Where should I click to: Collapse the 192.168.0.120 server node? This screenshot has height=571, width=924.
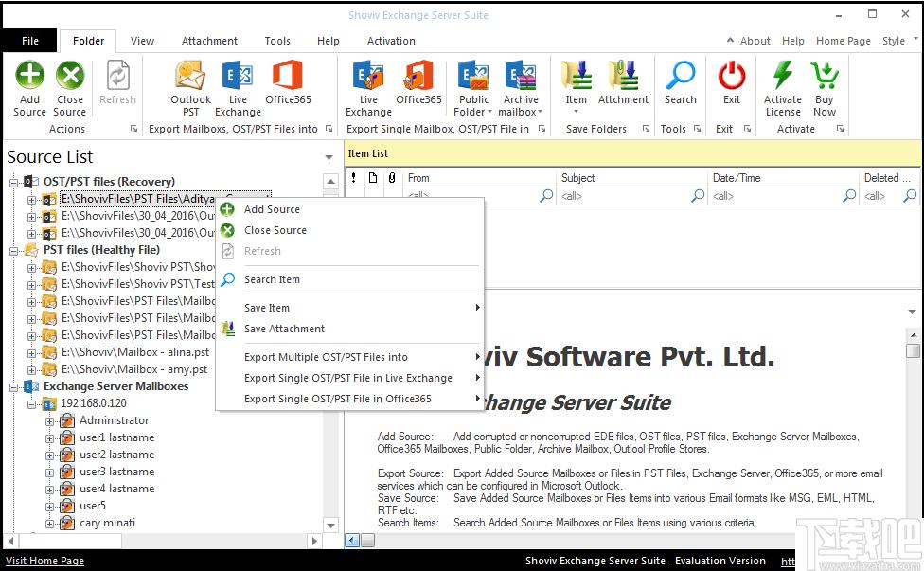coord(31,404)
